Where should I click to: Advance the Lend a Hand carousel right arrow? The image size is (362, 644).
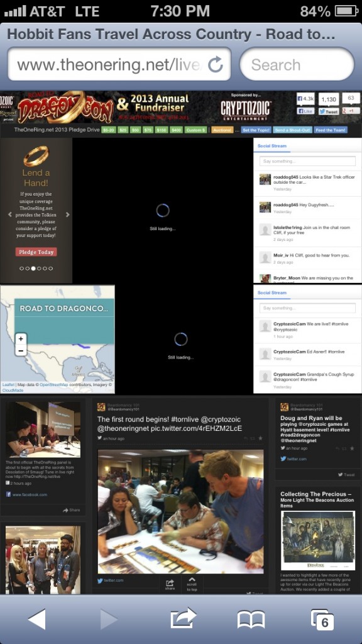pyautogui.click(x=68, y=214)
